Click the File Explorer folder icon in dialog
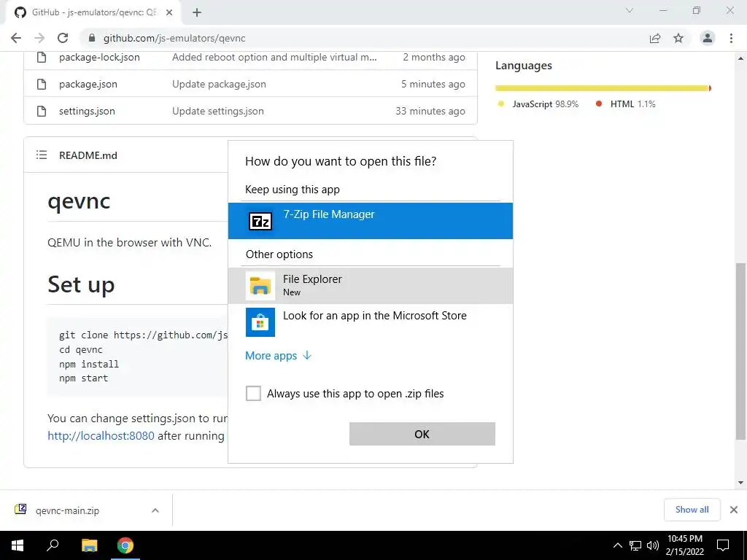Screen dimensions: 747x560 (x=260, y=286)
